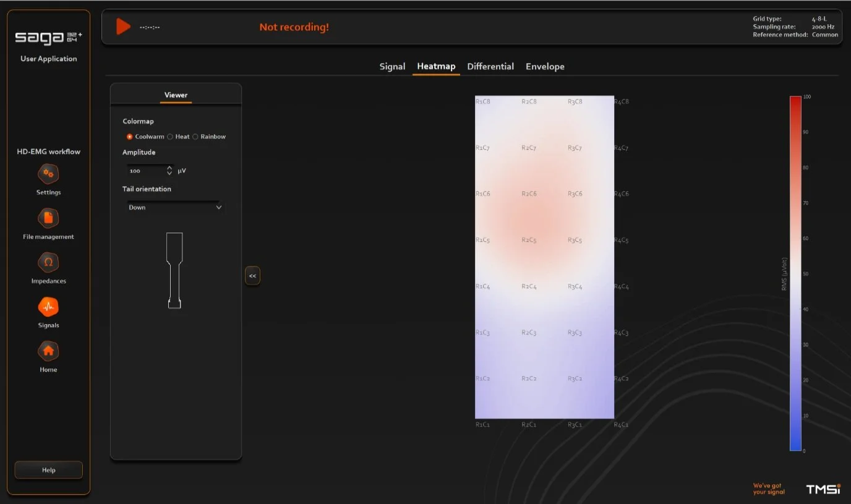Open the Settings workflow icon

[48, 173]
